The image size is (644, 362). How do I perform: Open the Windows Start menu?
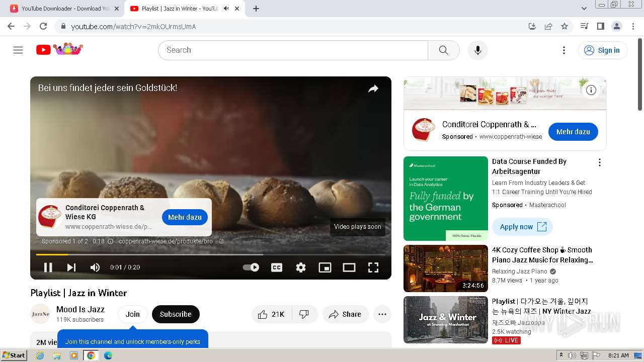[14, 355]
